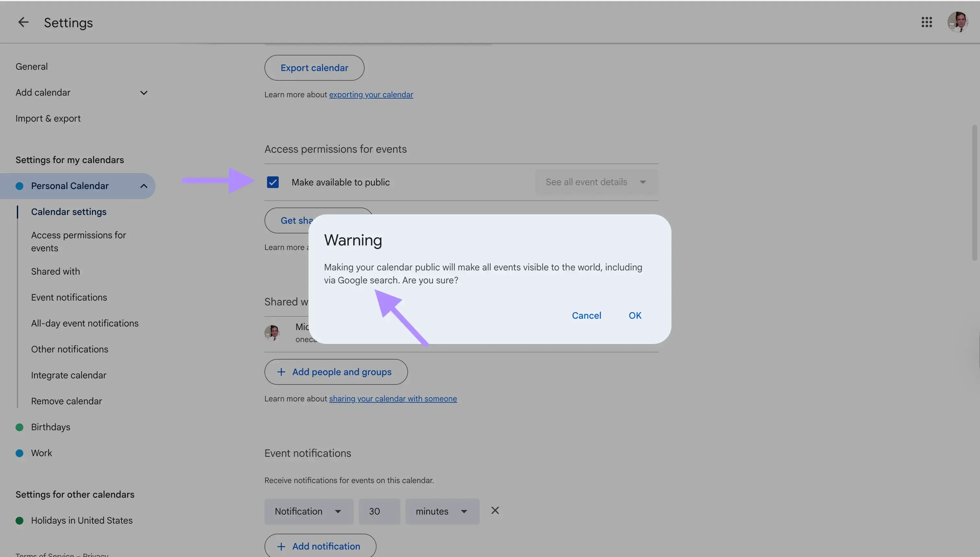This screenshot has height=557, width=980.
Task: Open Import & export settings
Action: coord(48,118)
